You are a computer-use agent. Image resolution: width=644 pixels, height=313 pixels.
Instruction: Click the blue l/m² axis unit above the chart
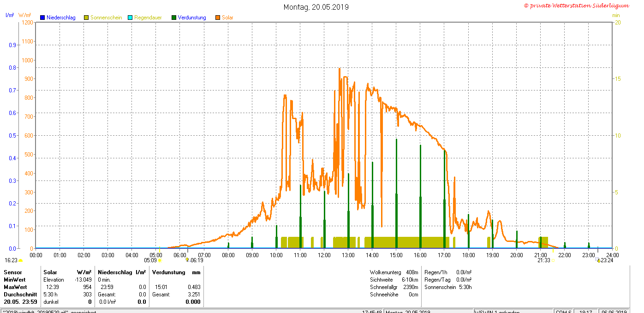pyautogui.click(x=9, y=15)
